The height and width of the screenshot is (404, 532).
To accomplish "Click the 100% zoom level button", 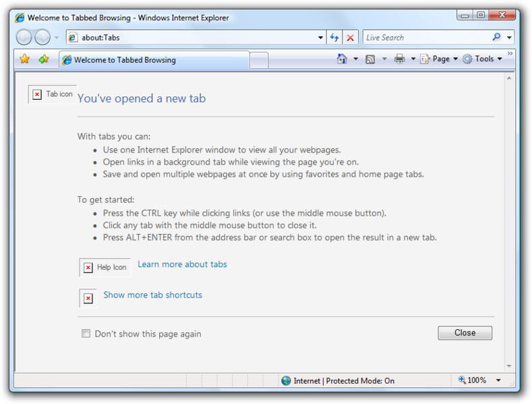I will [x=472, y=380].
